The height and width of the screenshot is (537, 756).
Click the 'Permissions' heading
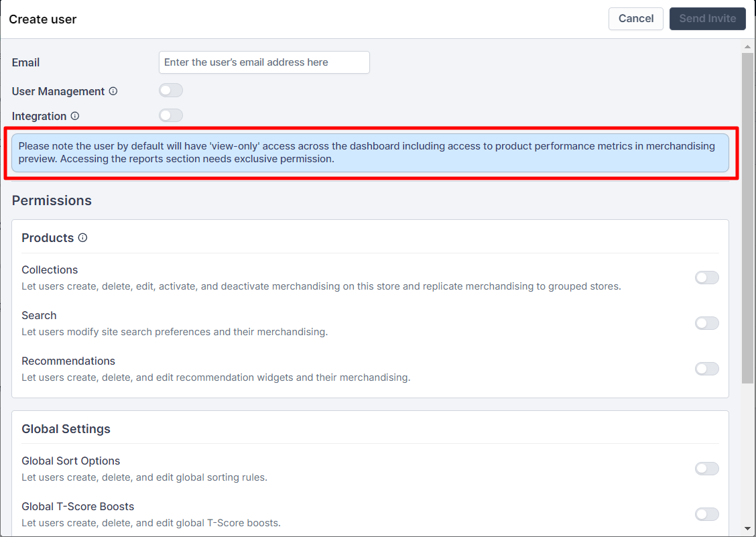52,200
